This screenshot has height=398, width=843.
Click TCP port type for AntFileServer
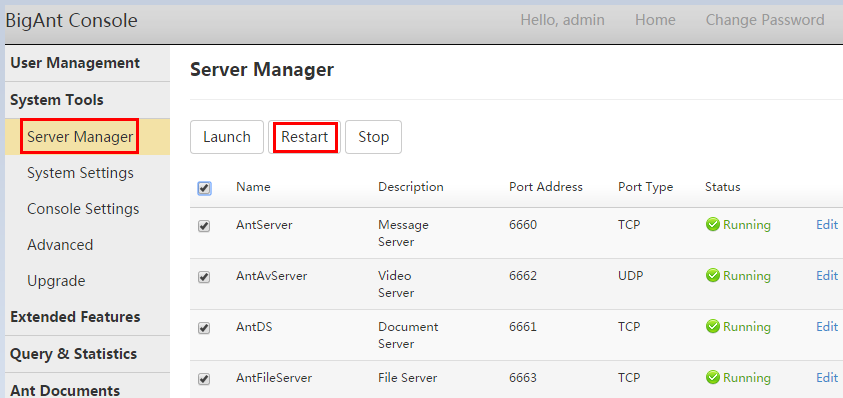[x=629, y=378]
